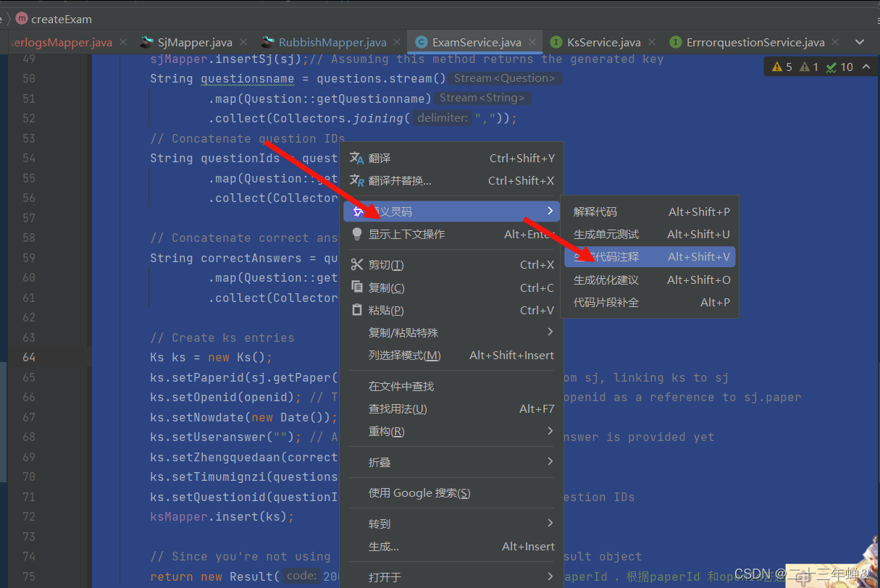The width and height of the screenshot is (880, 588).
Task: Close the RubbishMapper.java tab
Action: click(x=398, y=43)
